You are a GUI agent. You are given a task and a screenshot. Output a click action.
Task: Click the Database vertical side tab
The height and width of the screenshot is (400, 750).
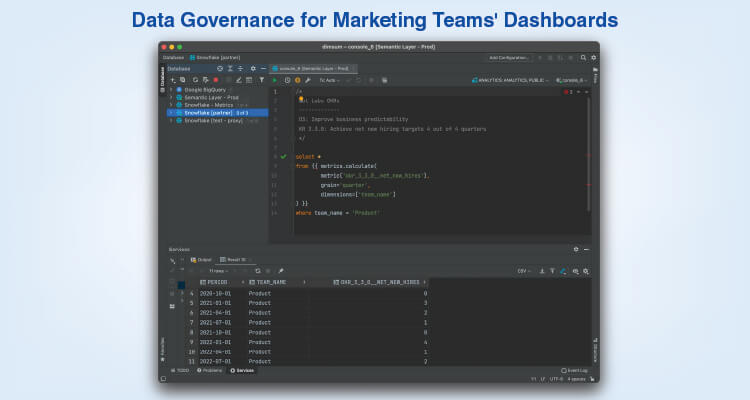tap(163, 80)
